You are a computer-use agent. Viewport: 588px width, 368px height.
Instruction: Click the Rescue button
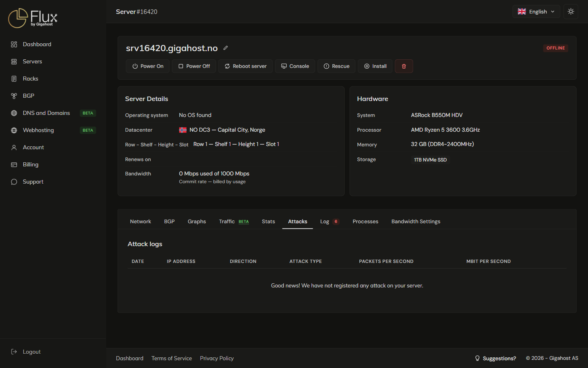[336, 66]
